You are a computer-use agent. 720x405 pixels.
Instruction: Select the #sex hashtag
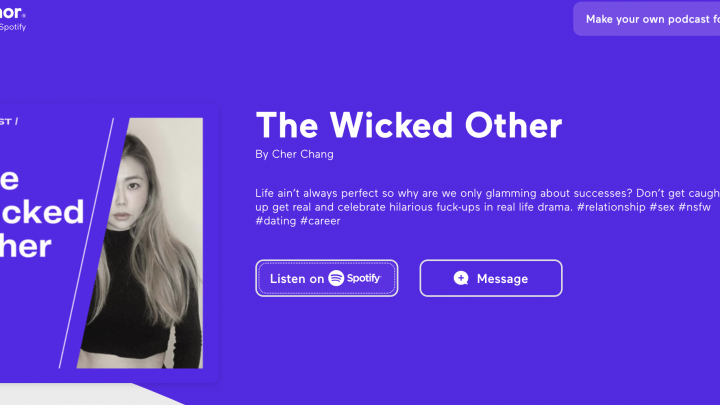(x=662, y=207)
